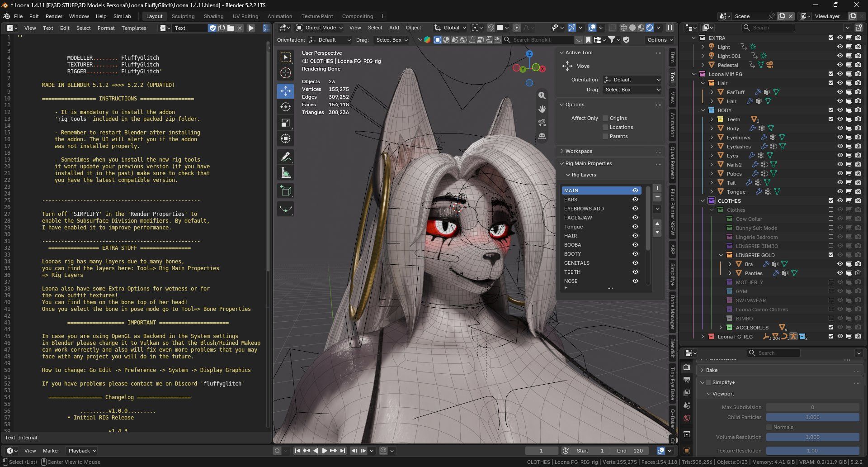868x467 pixels.
Task: Click the pan view hand icon
Action: pyautogui.click(x=542, y=109)
